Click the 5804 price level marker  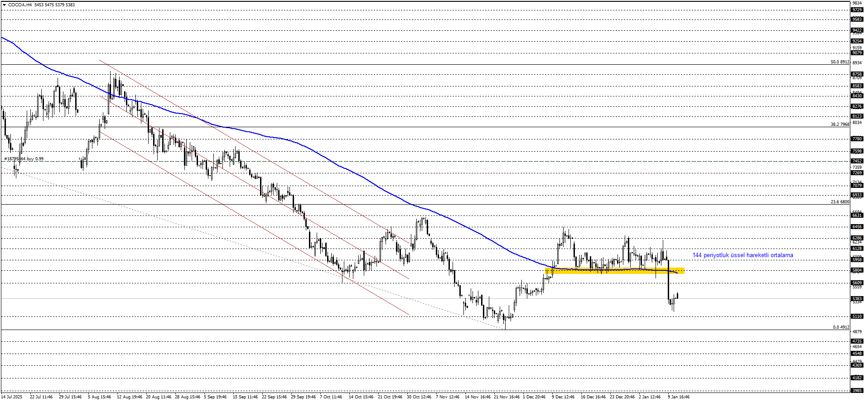click(857, 271)
